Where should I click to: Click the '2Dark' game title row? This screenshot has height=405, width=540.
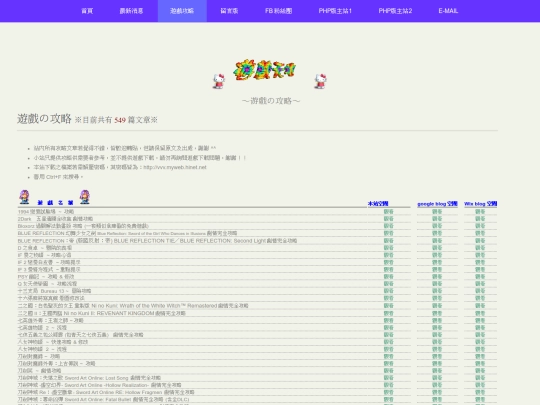pos(55,219)
